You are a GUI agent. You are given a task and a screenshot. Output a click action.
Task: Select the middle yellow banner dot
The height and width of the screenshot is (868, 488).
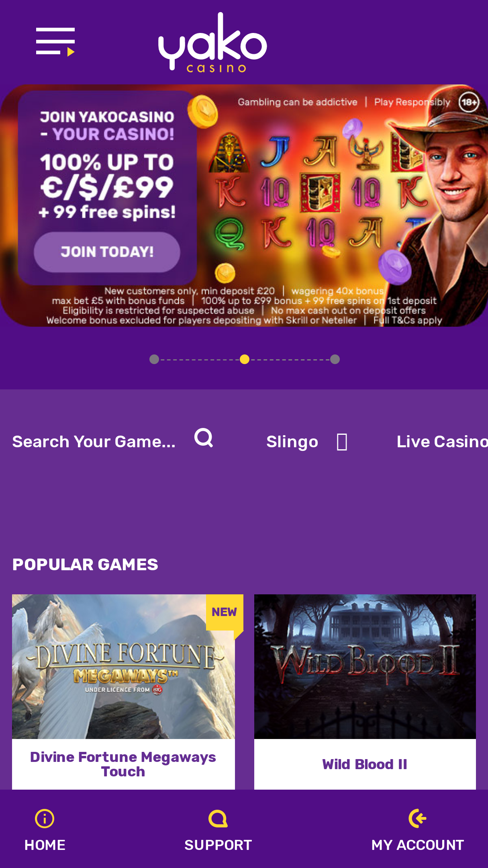245,359
